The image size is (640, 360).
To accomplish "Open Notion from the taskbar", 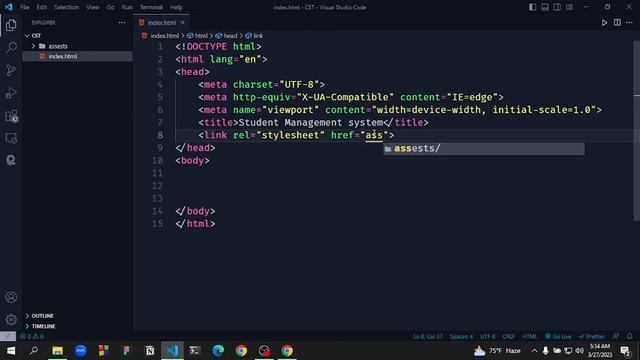I will 149,351.
